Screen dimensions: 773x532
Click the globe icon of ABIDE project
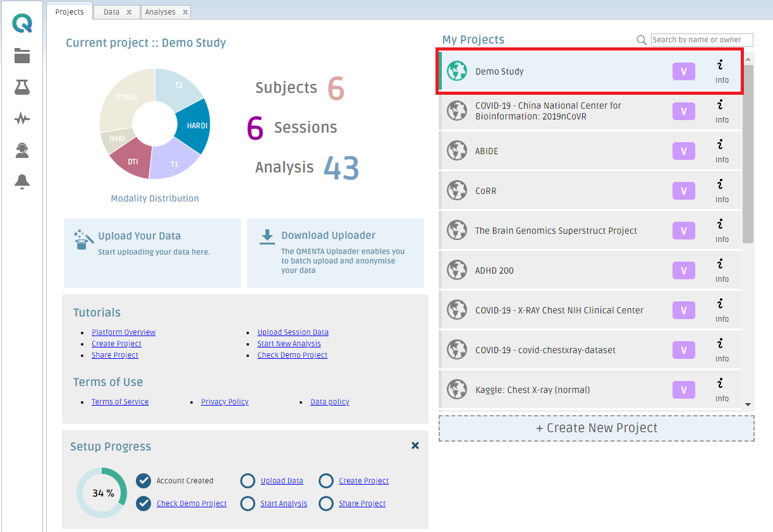pyautogui.click(x=456, y=151)
